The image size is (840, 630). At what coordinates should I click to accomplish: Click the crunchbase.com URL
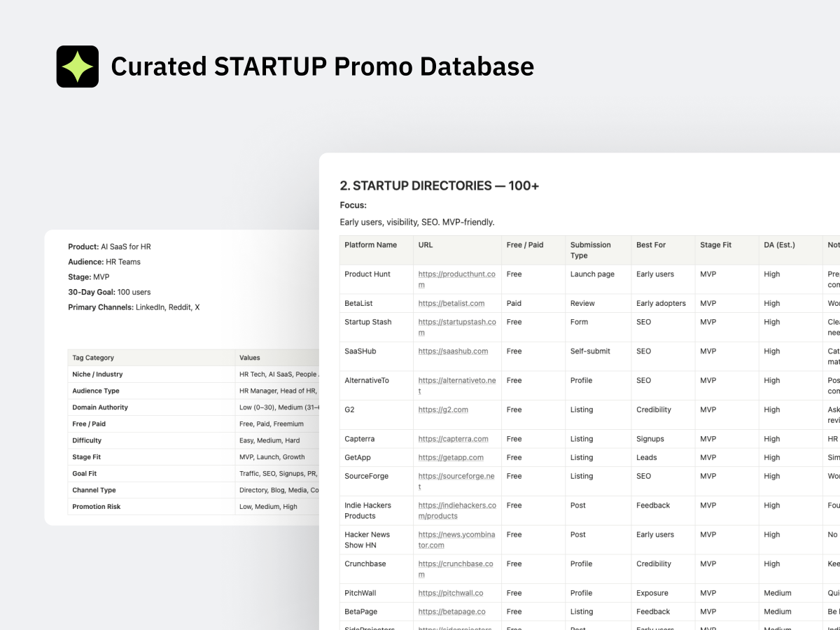coord(456,564)
